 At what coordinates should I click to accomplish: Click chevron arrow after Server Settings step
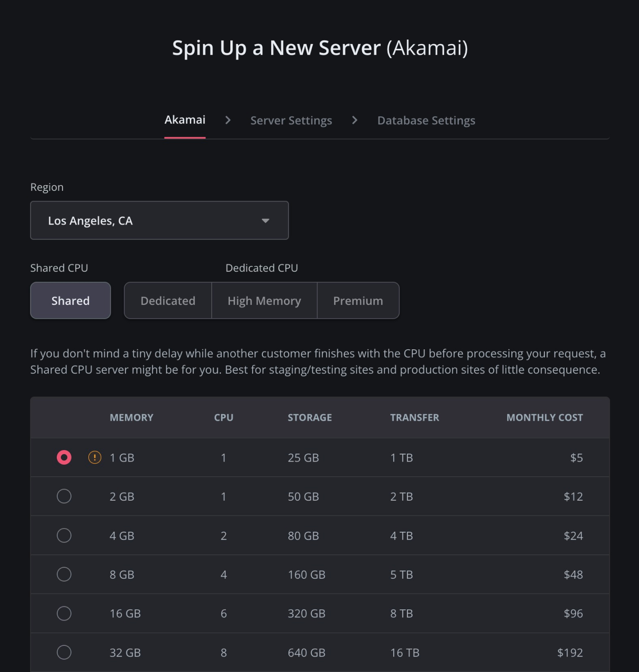click(x=355, y=120)
